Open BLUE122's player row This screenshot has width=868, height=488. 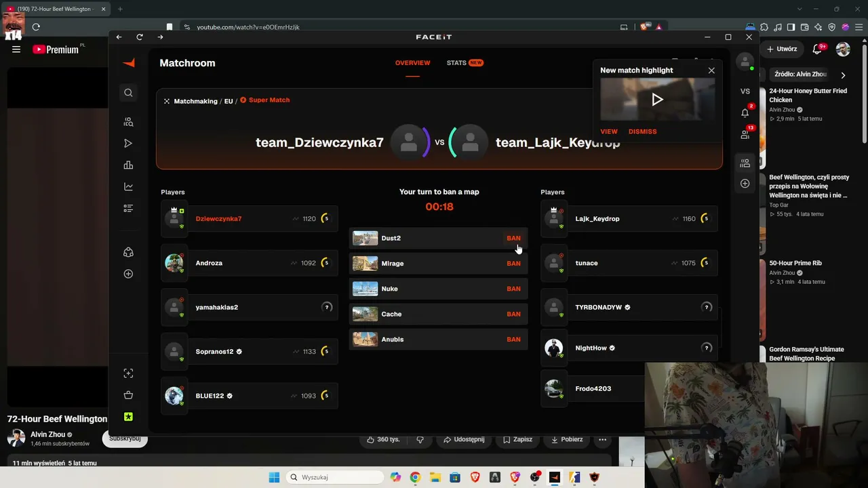point(250,396)
